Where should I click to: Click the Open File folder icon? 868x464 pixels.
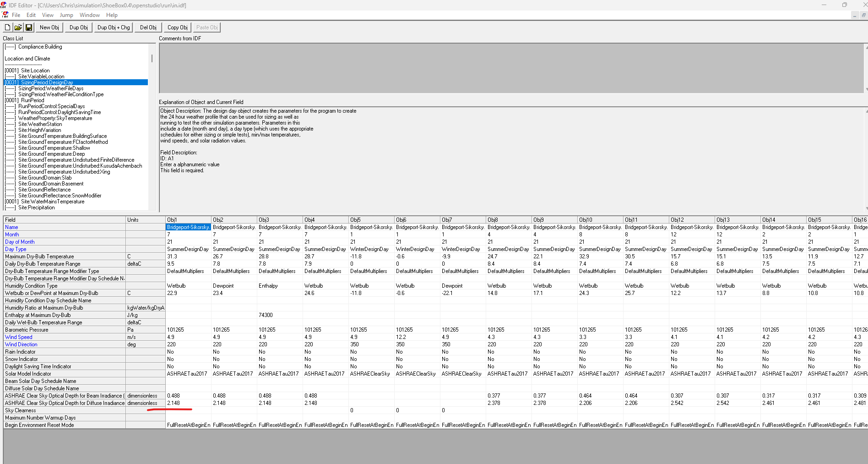pyautogui.click(x=18, y=27)
